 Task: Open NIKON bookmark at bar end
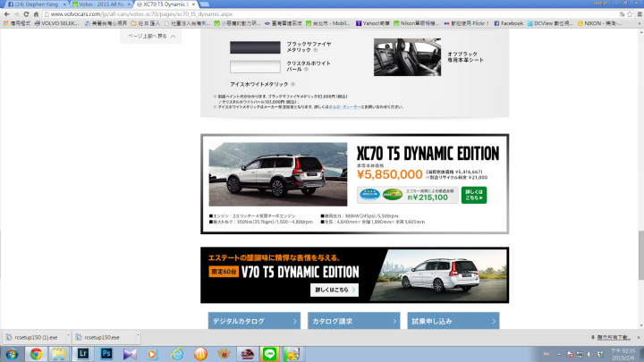coord(599,23)
